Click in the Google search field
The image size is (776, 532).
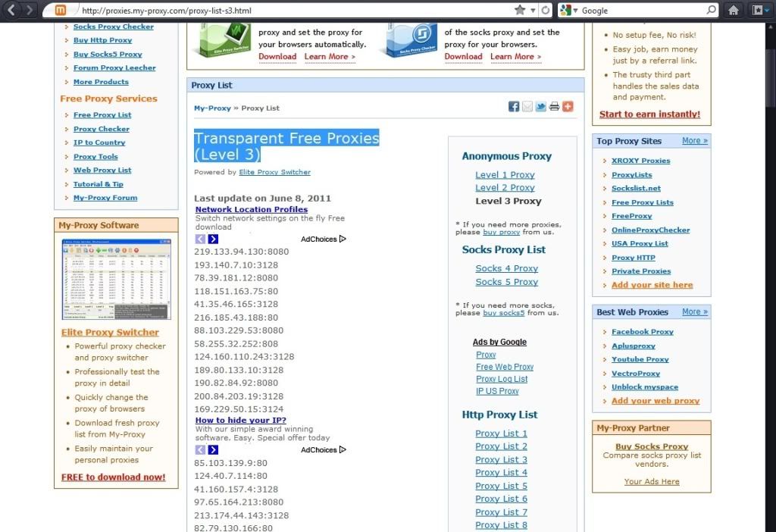pos(642,11)
